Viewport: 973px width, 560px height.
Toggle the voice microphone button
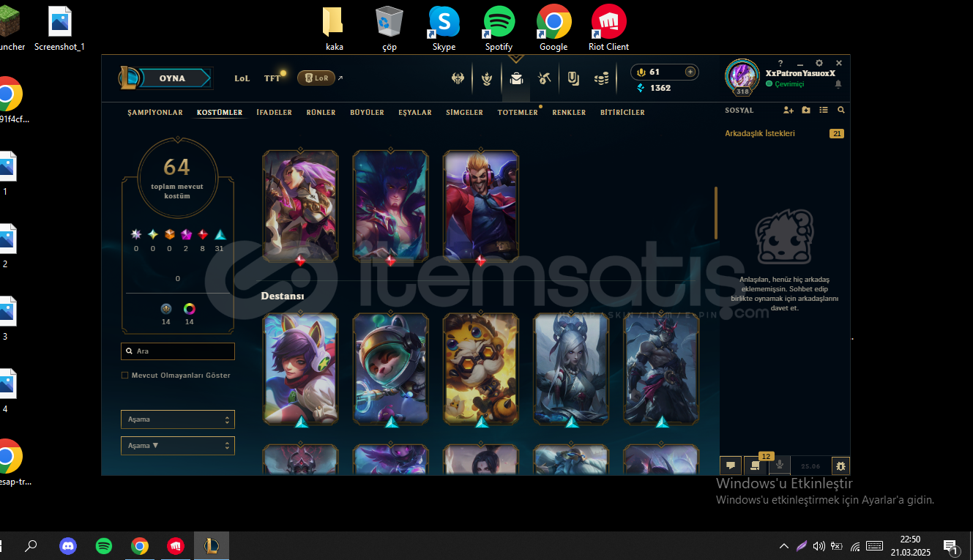point(780,466)
